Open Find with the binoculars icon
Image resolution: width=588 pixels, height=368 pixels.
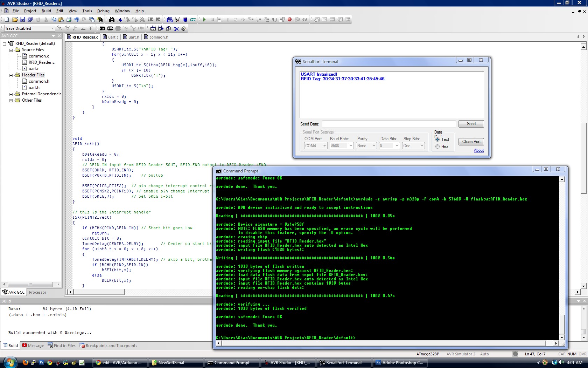point(112,20)
